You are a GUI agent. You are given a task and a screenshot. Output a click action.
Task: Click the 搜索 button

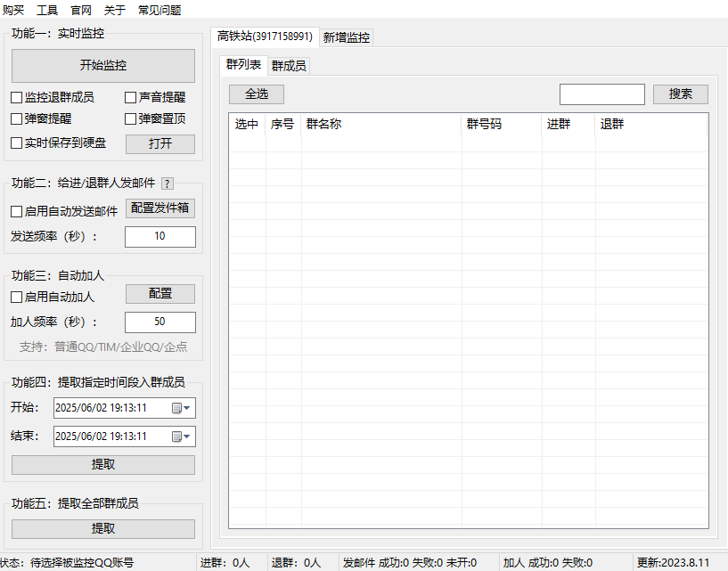[x=680, y=94]
